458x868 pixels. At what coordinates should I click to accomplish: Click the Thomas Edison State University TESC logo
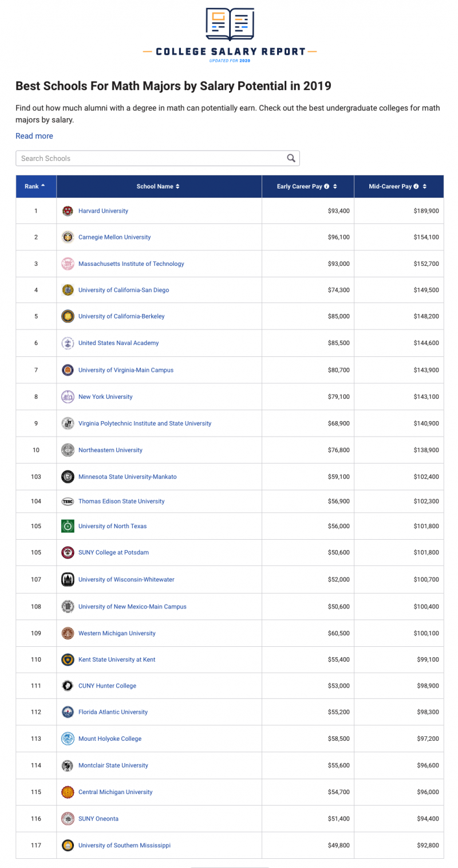point(68,501)
